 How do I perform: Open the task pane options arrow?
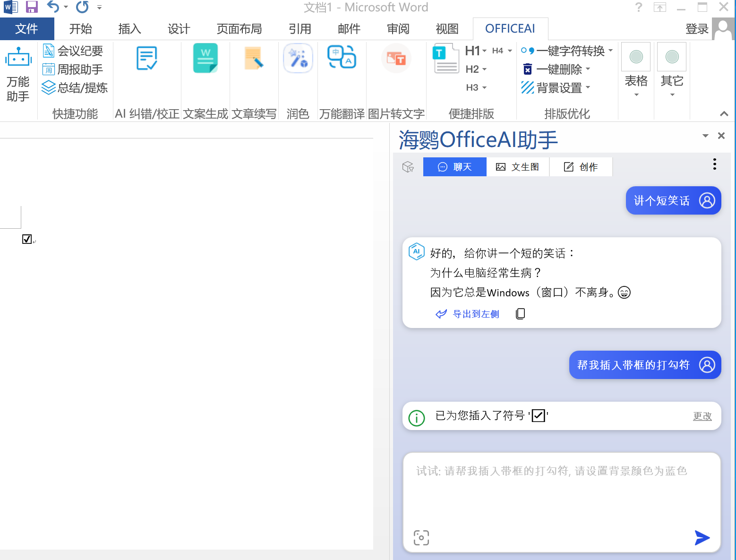click(x=705, y=136)
